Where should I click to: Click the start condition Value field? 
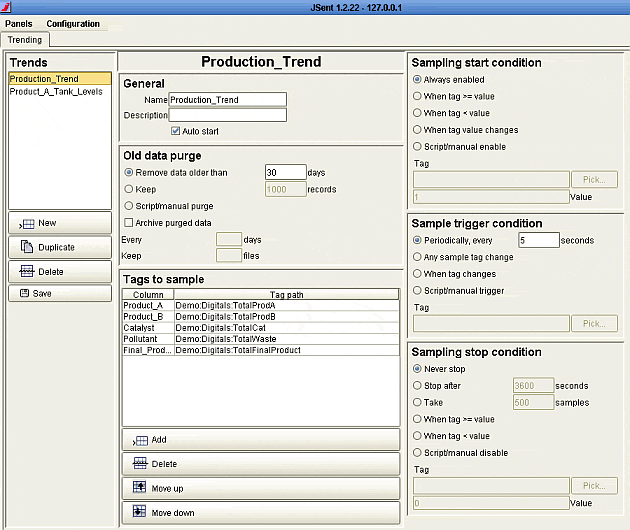(491, 197)
